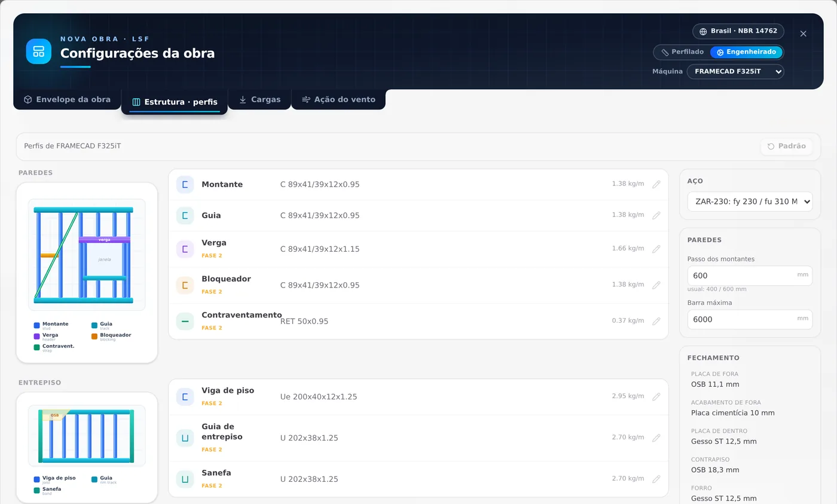Click the Passo dos montantes field
The width and height of the screenshot is (837, 504).
point(750,276)
